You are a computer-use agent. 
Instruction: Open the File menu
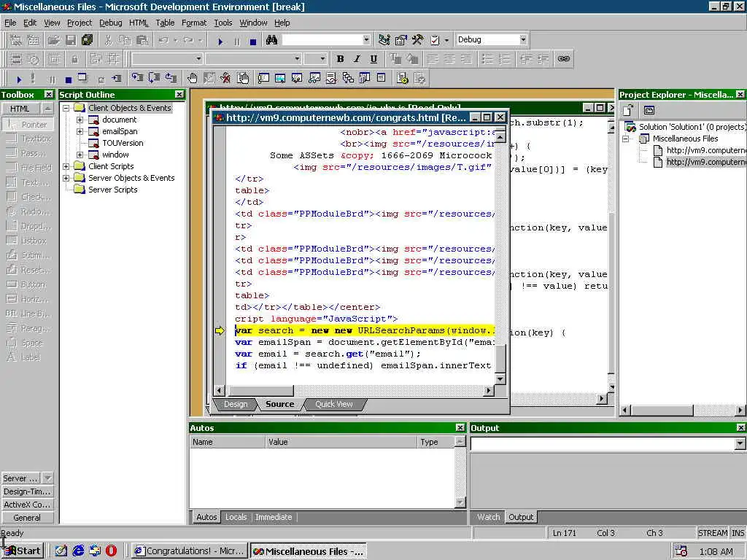(x=10, y=23)
